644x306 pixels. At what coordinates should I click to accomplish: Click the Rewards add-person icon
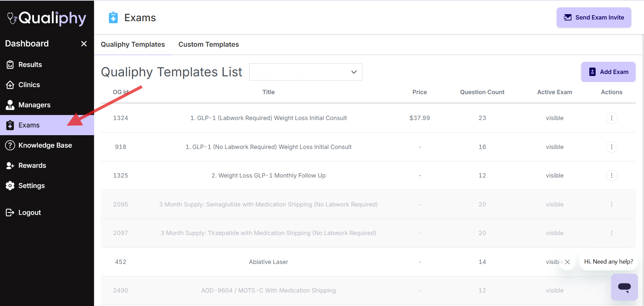pyautogui.click(x=10, y=165)
